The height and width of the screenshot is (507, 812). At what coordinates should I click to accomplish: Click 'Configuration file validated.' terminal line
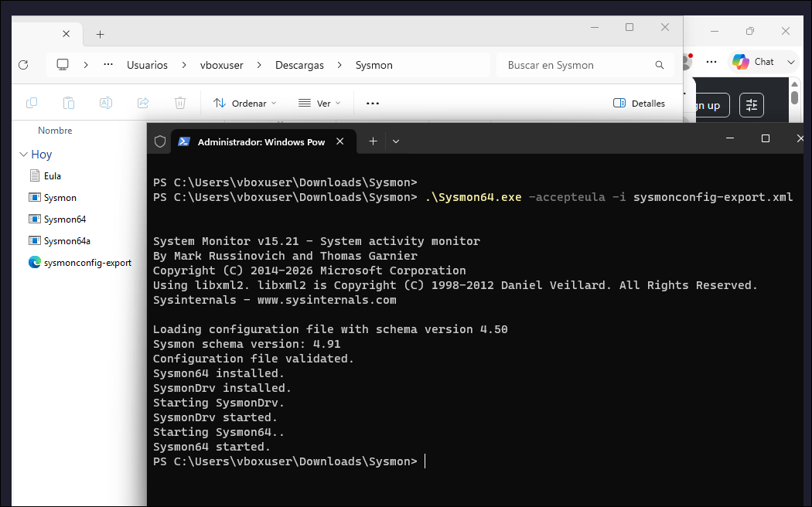pos(253,359)
